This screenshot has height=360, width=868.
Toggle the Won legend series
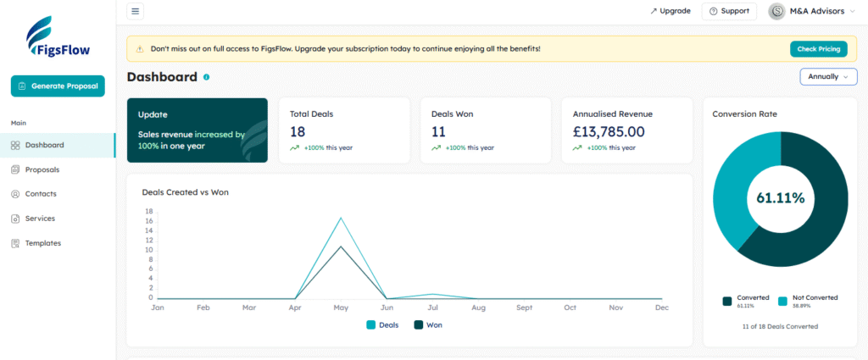click(427, 324)
